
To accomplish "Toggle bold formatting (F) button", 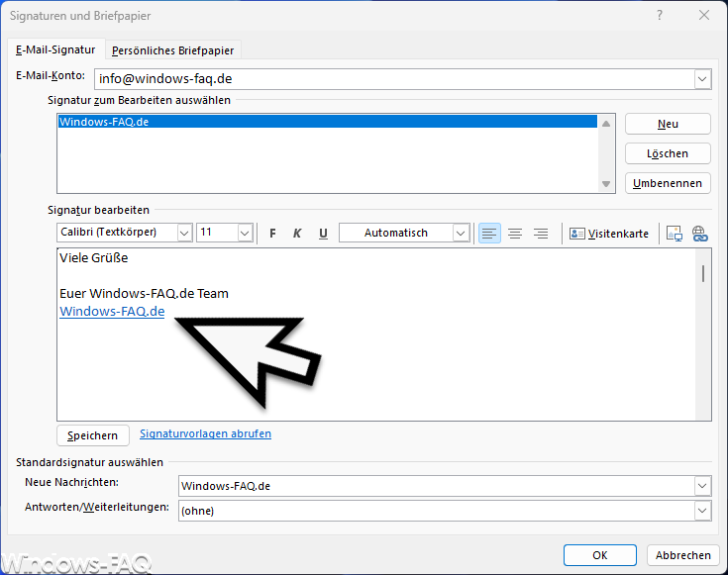I will pos(272,233).
